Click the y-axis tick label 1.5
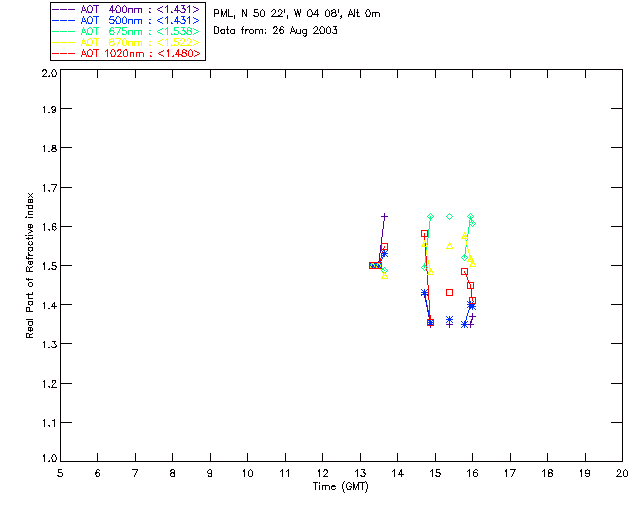Image resolution: width=640 pixels, height=512 pixels. pyautogui.click(x=49, y=266)
